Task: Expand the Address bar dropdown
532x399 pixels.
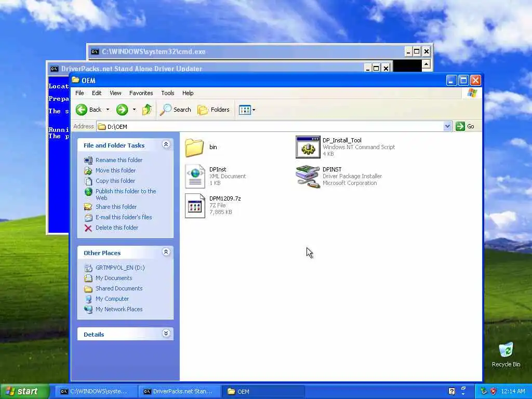Action: (x=447, y=126)
